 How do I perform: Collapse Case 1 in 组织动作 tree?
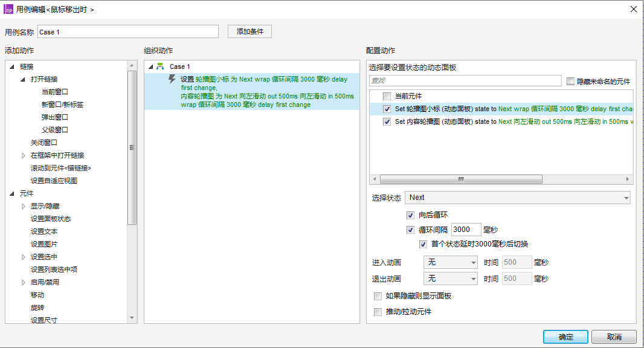click(151, 66)
